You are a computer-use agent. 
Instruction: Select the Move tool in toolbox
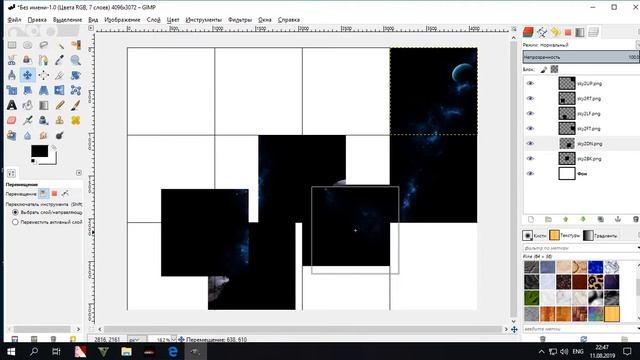[27, 75]
